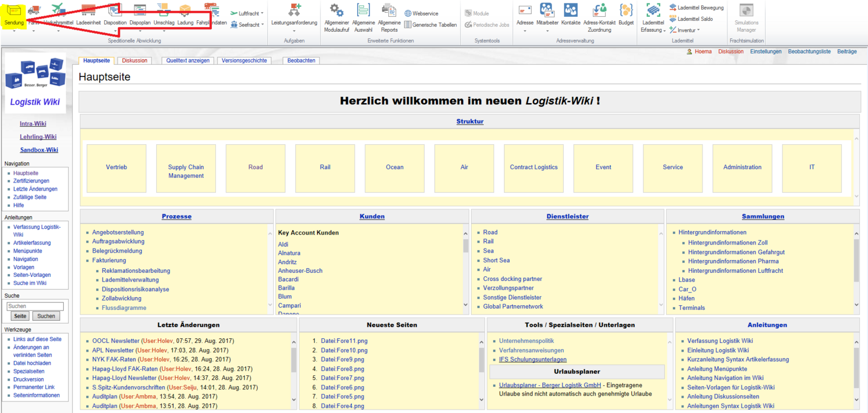Launch Allgemeiner Modulaufruf gears icon

coord(336,10)
